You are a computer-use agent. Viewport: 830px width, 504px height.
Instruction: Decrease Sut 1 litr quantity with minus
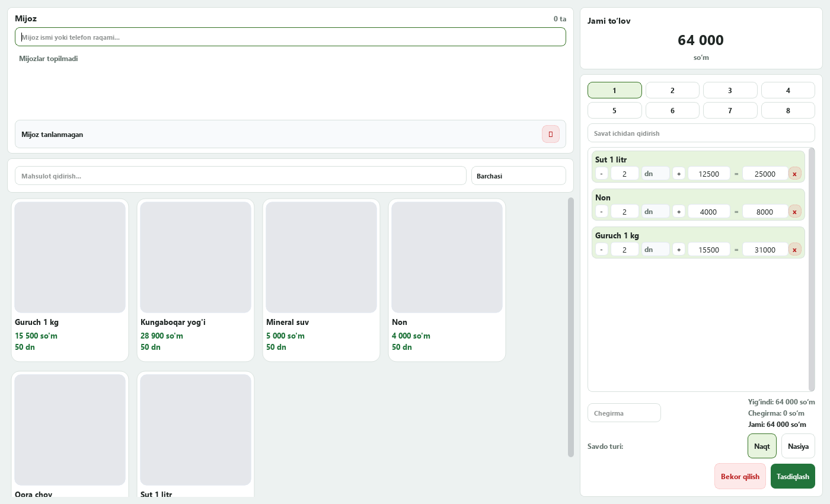[602, 173]
